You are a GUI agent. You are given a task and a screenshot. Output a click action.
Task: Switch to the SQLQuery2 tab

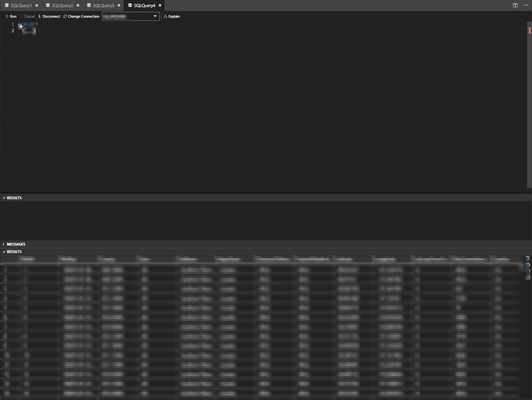(x=62, y=6)
